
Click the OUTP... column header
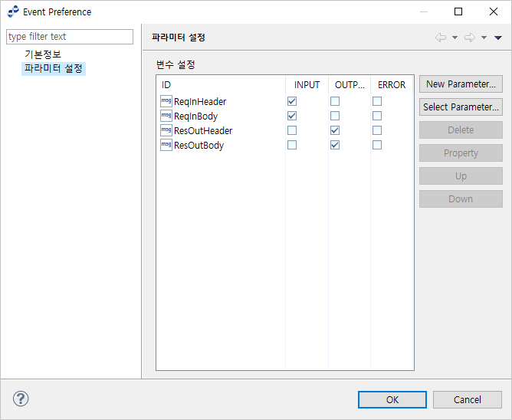tap(350, 85)
